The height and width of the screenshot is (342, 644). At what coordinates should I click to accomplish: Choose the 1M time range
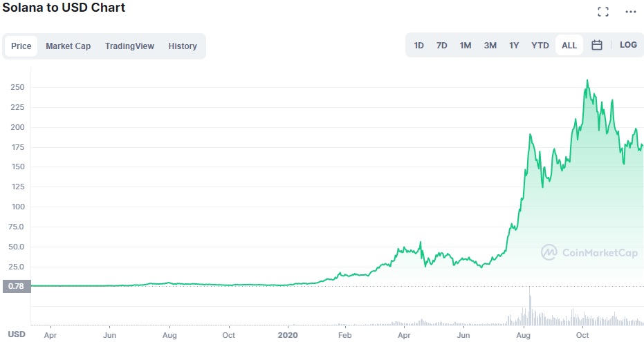pyautogui.click(x=465, y=45)
